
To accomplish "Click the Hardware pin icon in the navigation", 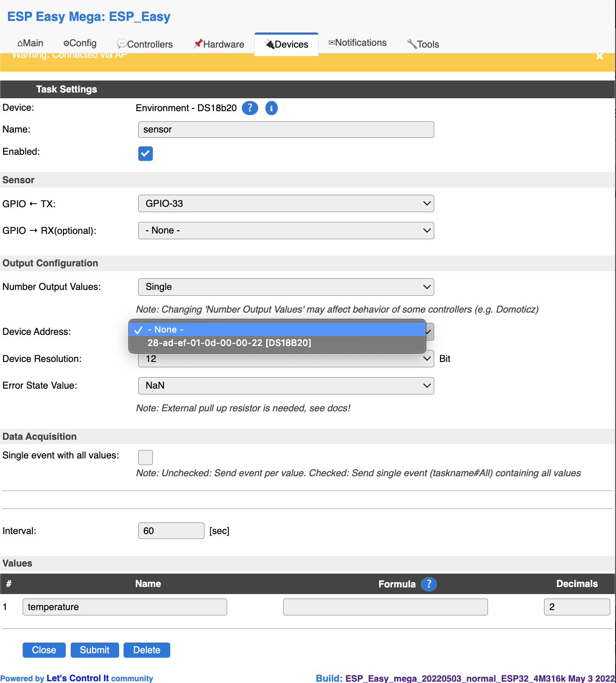I will pyautogui.click(x=198, y=43).
